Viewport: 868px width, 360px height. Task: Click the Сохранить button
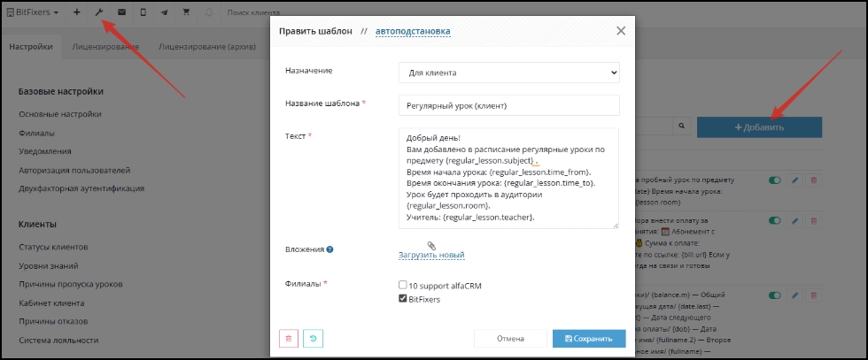(589, 339)
